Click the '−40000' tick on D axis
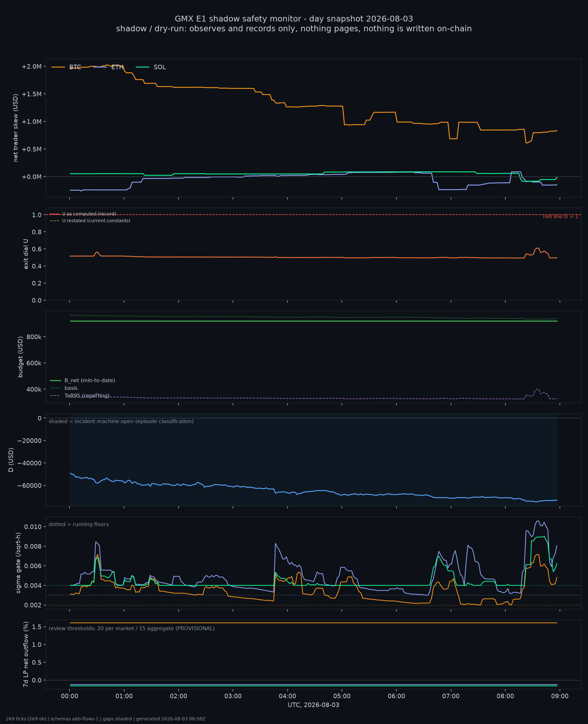 tap(29, 463)
